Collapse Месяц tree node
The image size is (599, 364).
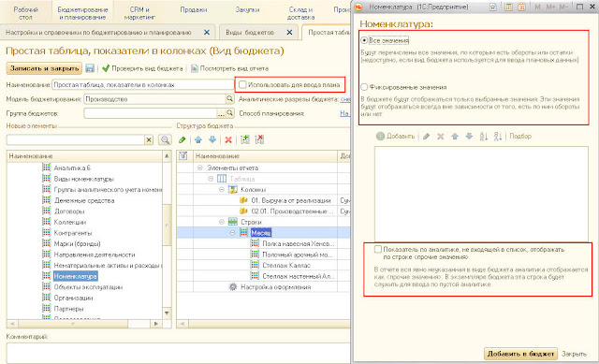(232, 233)
